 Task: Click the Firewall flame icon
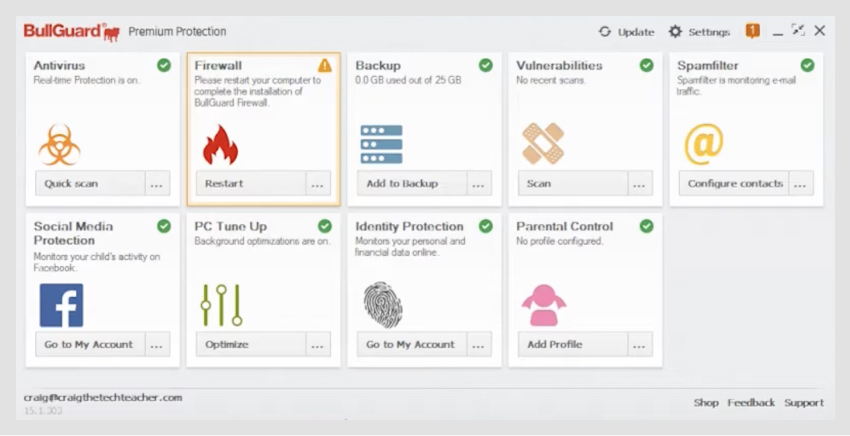[220, 144]
